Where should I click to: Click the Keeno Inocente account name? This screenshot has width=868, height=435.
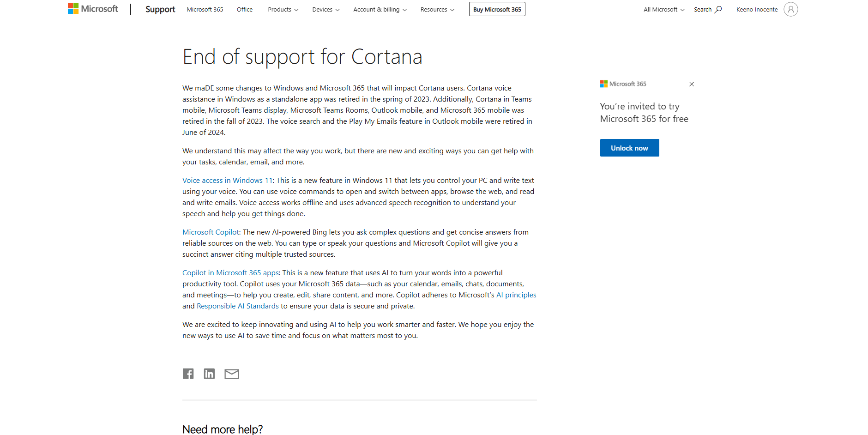(757, 9)
